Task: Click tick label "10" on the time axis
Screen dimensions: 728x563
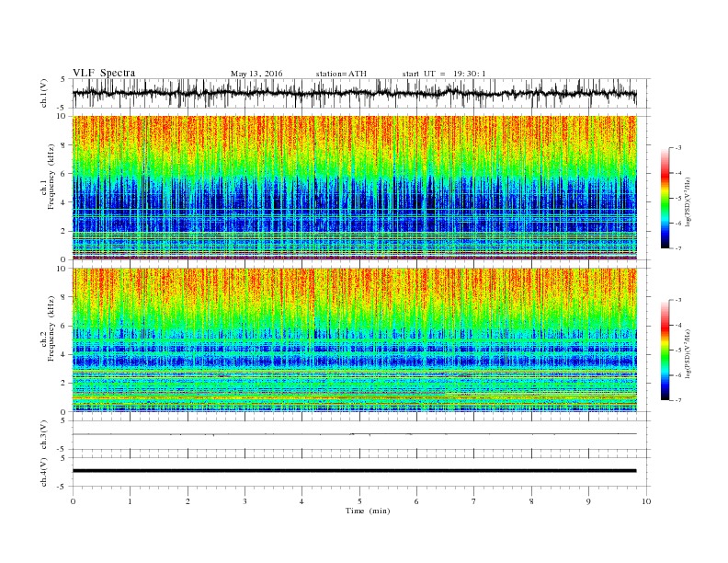Action: (646, 501)
